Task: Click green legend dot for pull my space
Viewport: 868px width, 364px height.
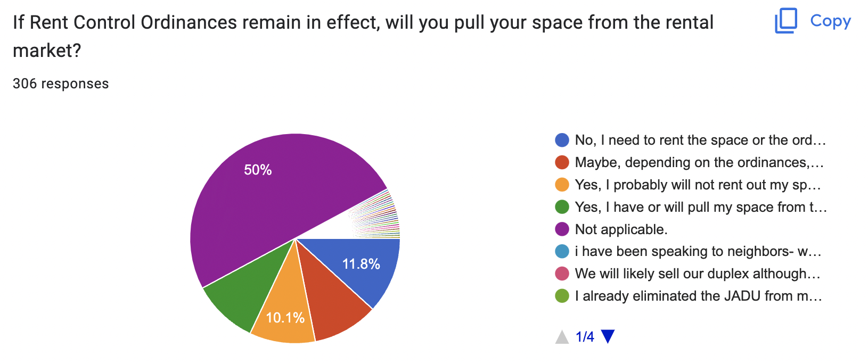Action: pyautogui.click(x=562, y=207)
